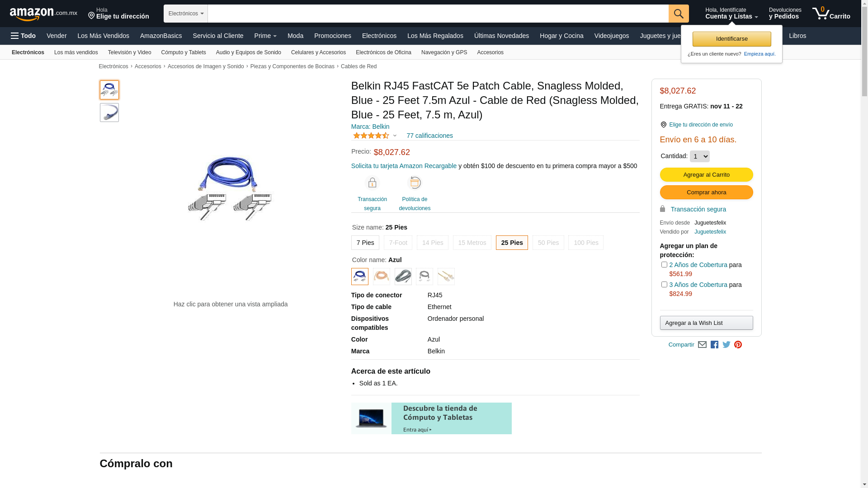Expand the Electrónicos search category dropdown

click(186, 14)
